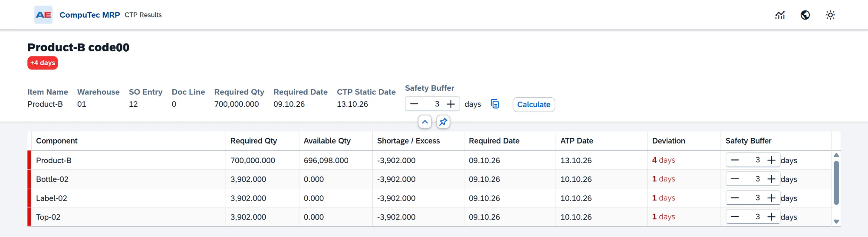Open the globe language selector

coord(805,15)
